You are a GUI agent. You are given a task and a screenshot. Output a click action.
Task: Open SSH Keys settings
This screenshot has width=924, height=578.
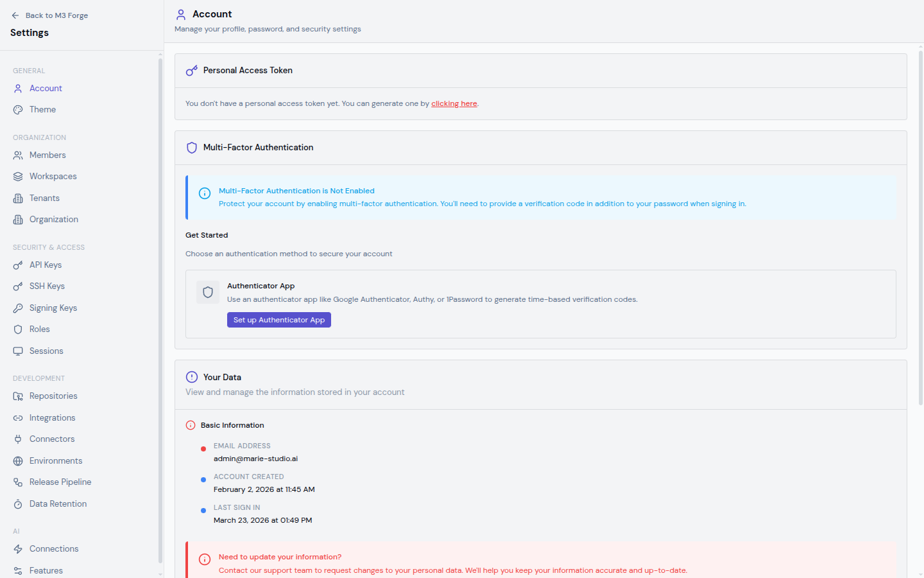coord(47,286)
